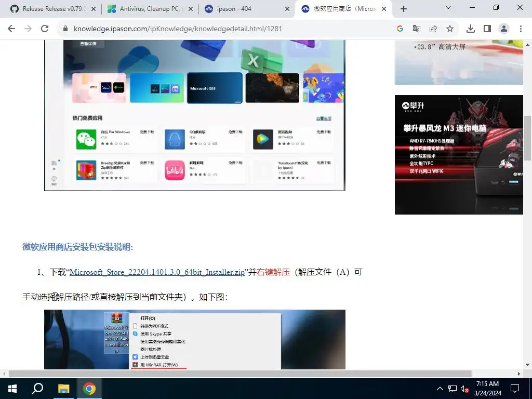Open the Windows notification center

(515, 389)
